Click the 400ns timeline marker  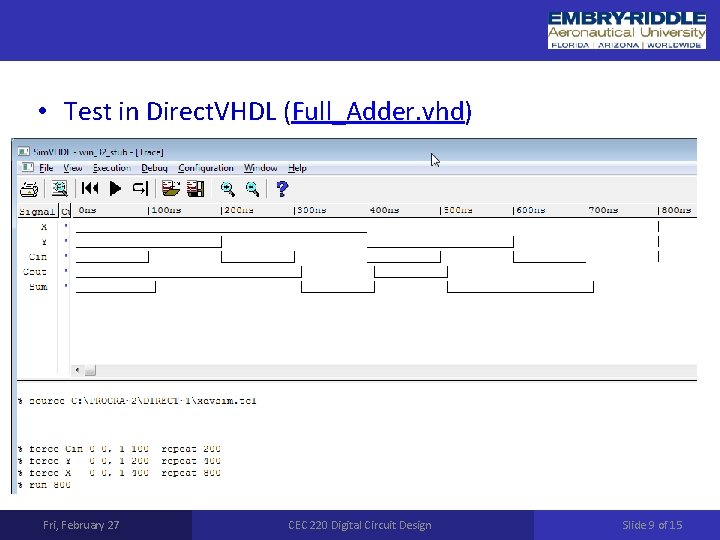(x=384, y=210)
